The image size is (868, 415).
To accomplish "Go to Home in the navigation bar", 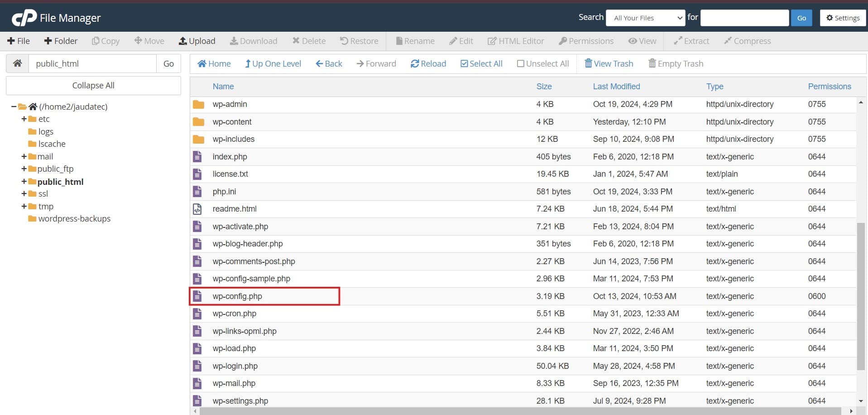I will [x=214, y=63].
